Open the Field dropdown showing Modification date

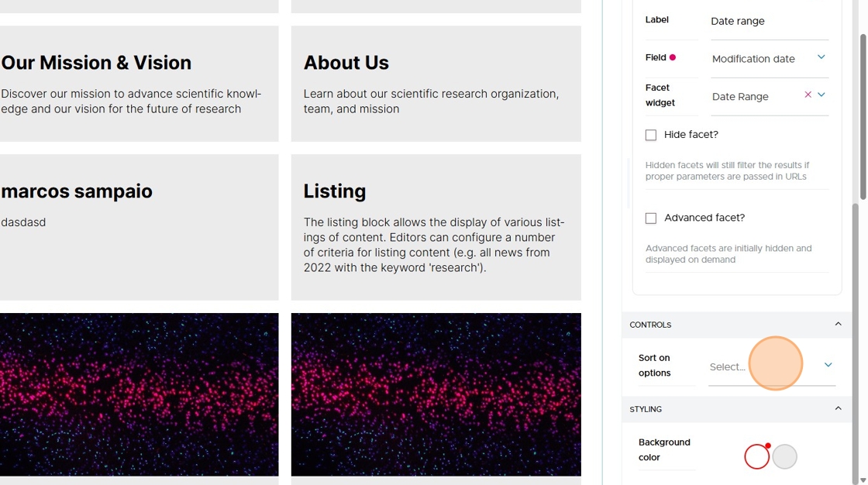click(770, 59)
